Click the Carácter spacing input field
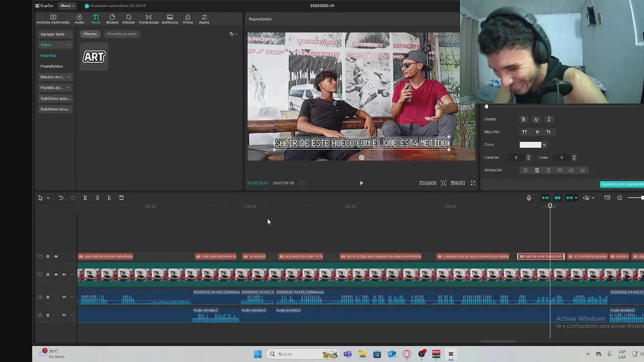The image size is (644, 362). (x=516, y=157)
